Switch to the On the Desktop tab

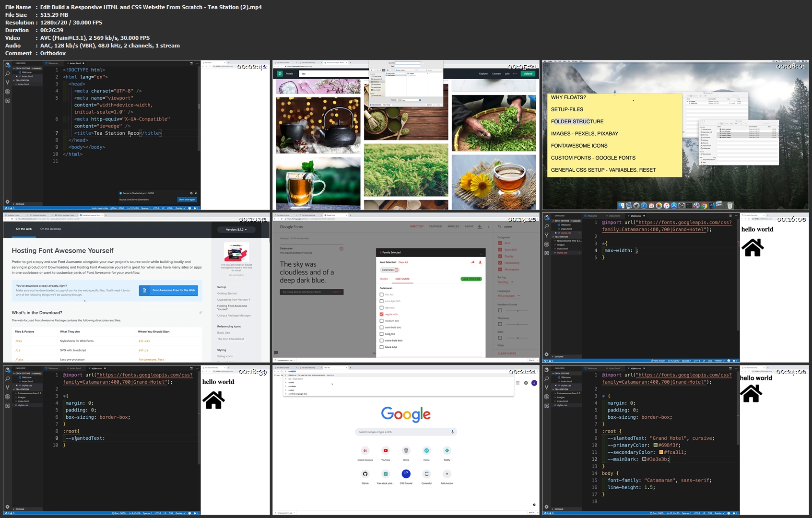[x=50, y=229]
